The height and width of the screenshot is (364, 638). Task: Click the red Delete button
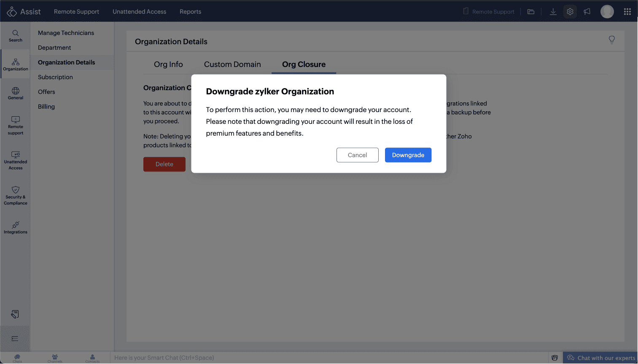tap(164, 164)
